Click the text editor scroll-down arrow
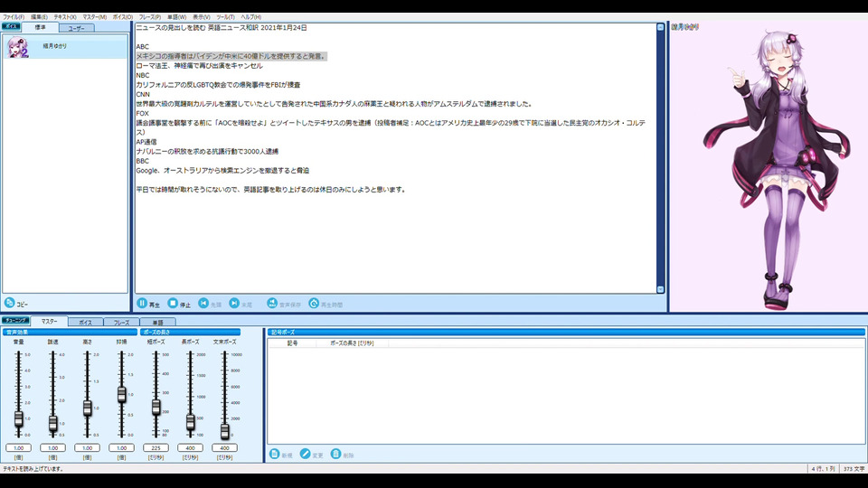 [660, 289]
